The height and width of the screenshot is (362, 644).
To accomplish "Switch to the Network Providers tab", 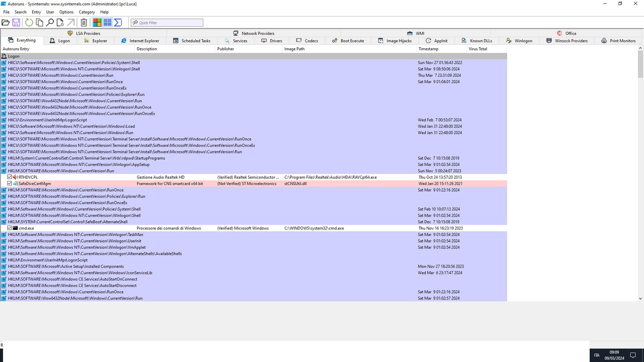I will (x=253, y=33).
